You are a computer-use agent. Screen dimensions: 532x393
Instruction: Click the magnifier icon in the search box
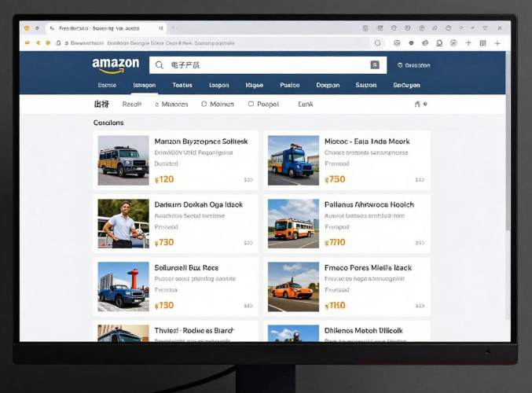point(160,65)
